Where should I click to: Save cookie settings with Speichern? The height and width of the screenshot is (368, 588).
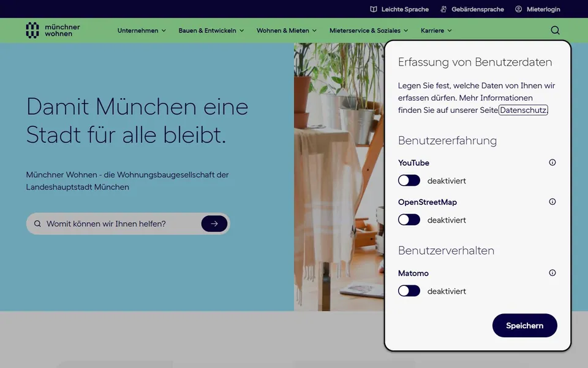pos(525,326)
